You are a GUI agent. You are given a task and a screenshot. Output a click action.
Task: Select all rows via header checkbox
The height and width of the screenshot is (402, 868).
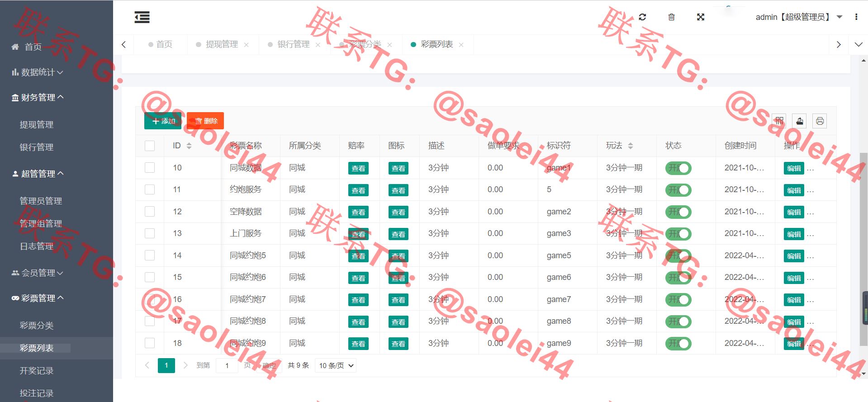pyautogui.click(x=150, y=146)
